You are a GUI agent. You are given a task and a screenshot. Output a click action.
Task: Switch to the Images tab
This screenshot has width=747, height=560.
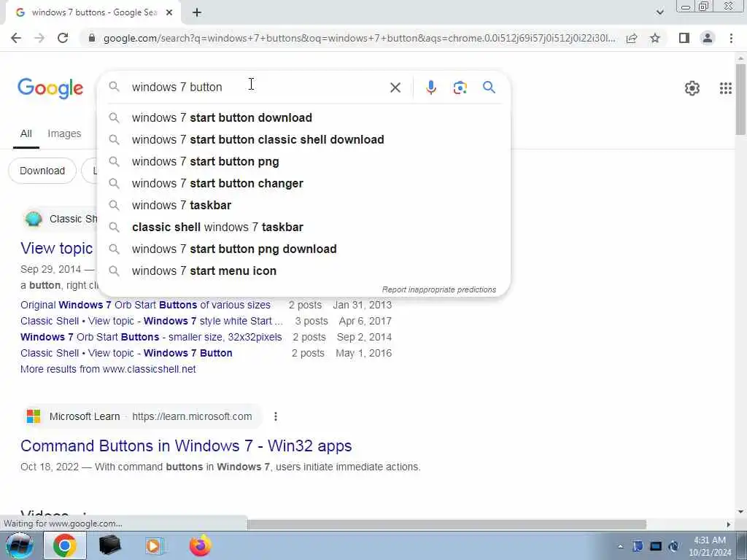(x=64, y=134)
